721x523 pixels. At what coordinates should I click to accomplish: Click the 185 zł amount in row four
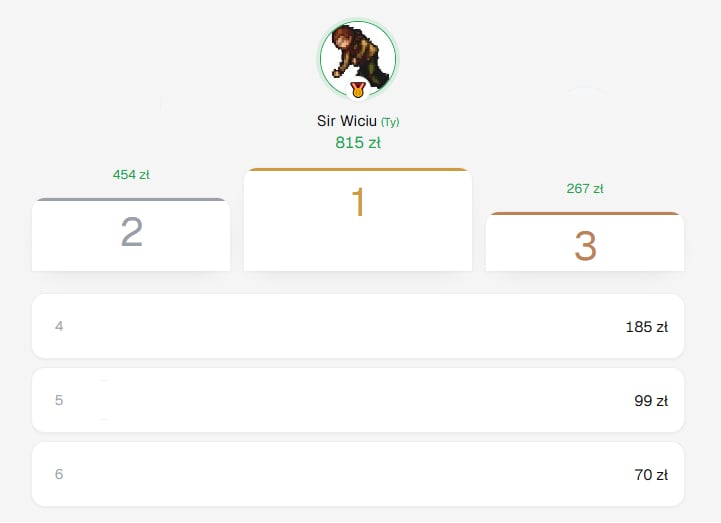(647, 327)
